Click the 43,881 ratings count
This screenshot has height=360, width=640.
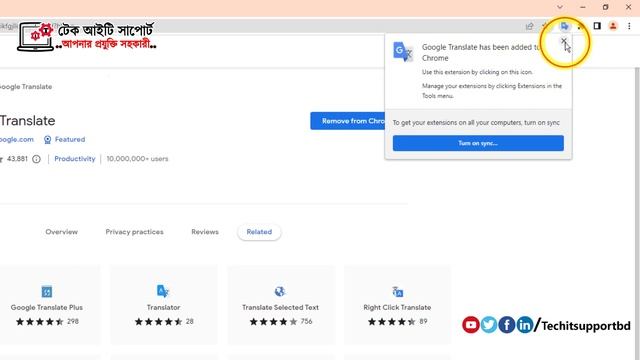click(x=17, y=159)
